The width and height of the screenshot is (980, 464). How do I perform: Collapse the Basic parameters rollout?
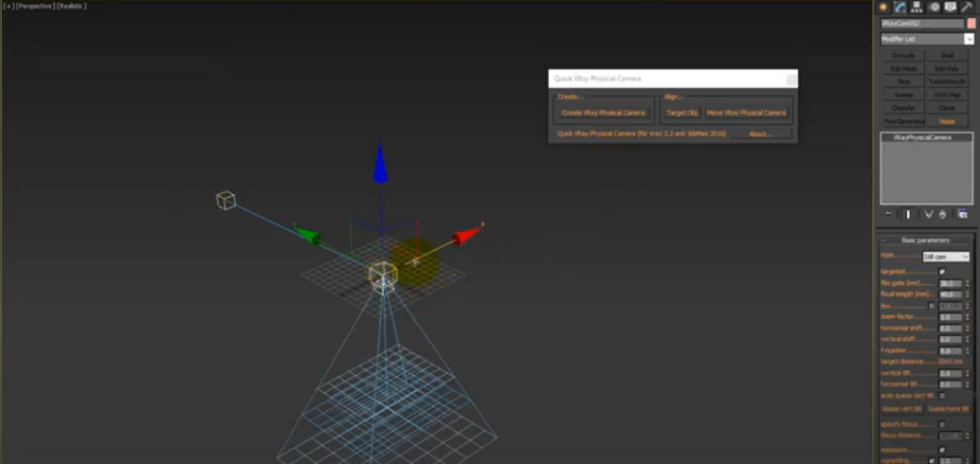[925, 241]
